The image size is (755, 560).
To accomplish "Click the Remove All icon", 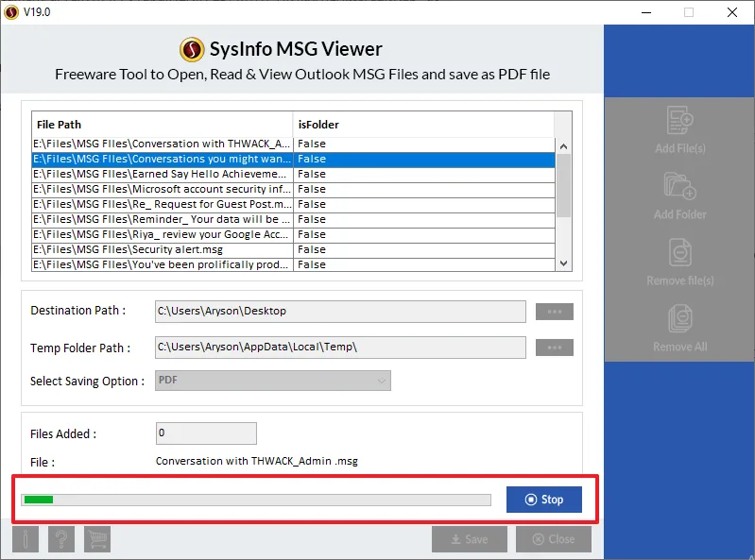I will point(679,319).
